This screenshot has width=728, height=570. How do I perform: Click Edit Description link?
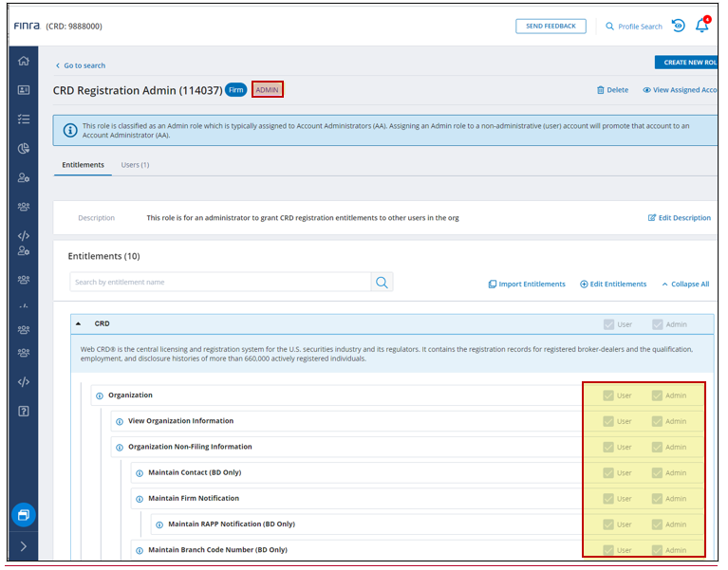point(680,218)
